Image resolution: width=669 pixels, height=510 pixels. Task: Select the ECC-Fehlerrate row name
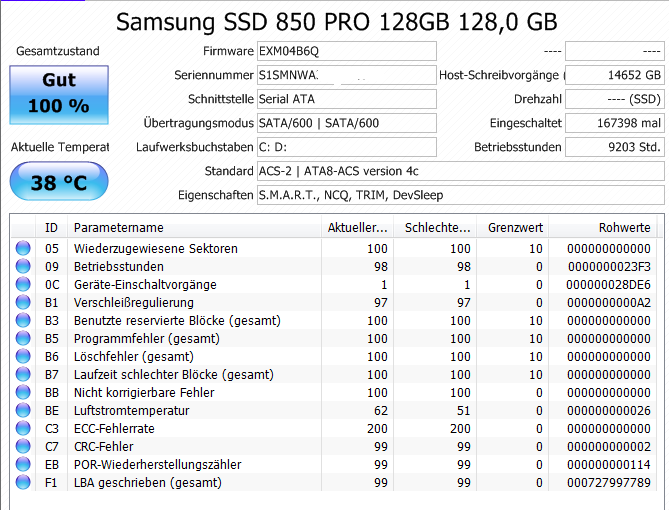[114, 428]
